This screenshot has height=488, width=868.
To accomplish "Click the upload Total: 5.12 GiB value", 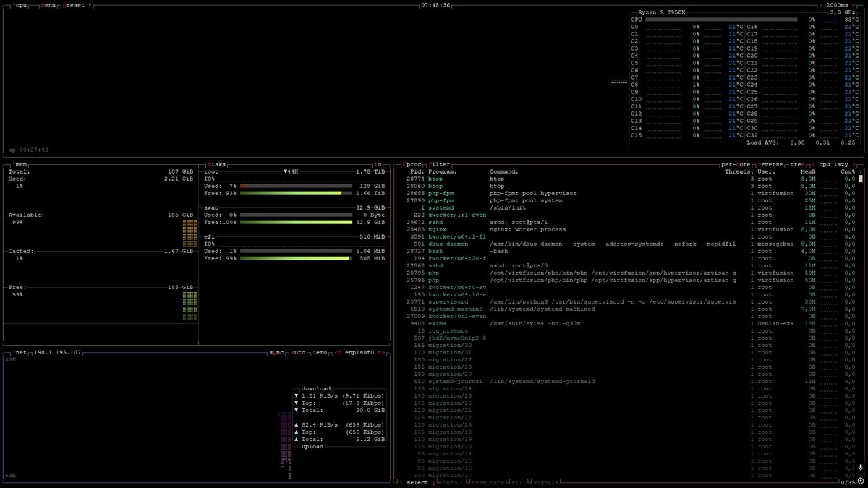I will [x=371, y=439].
